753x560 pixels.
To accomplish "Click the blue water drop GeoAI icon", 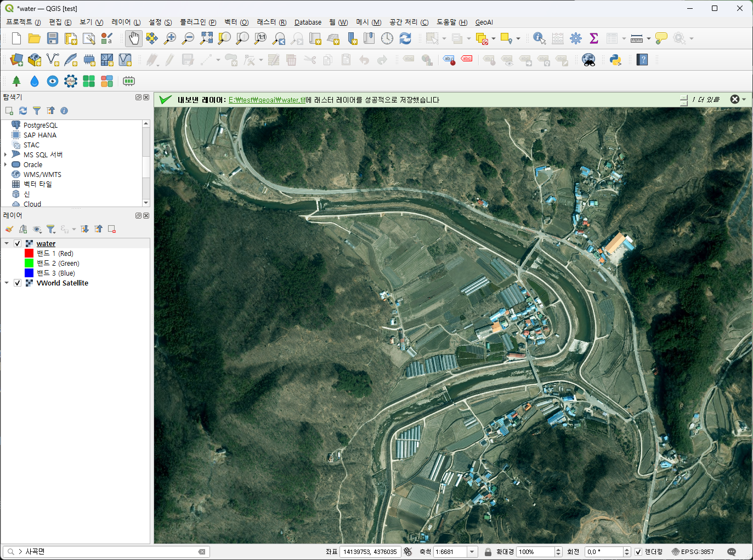I will 35,81.
